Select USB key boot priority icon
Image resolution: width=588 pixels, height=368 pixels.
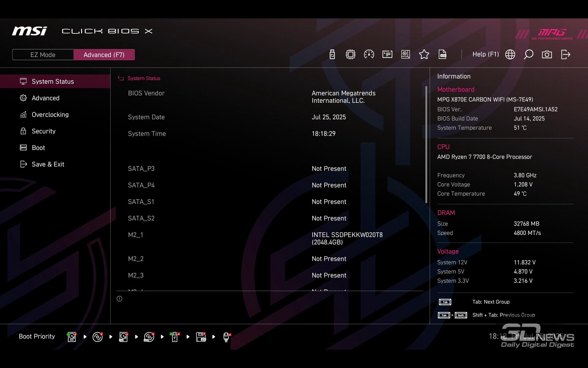(x=175, y=337)
